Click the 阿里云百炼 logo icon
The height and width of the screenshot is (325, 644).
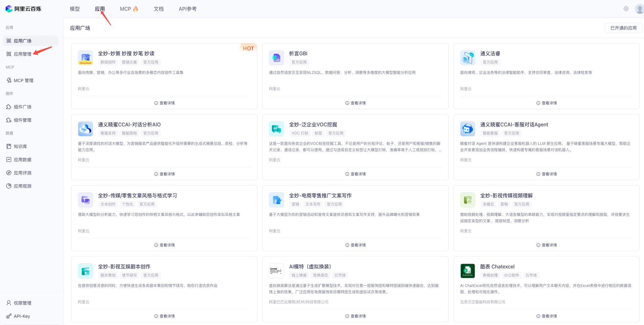9,9
